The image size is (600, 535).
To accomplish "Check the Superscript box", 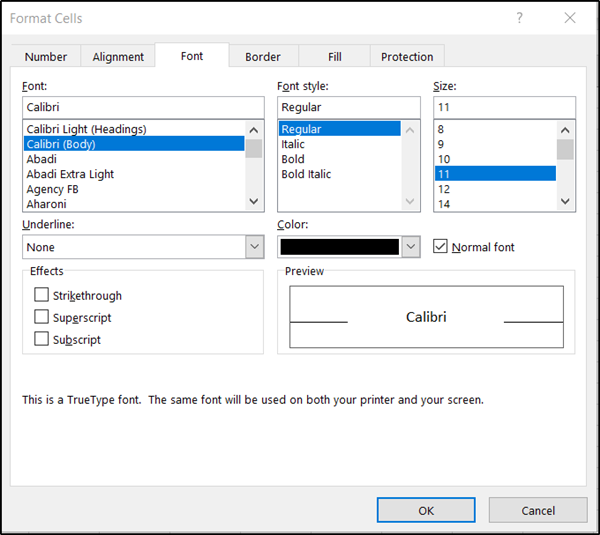I will tap(41, 317).
